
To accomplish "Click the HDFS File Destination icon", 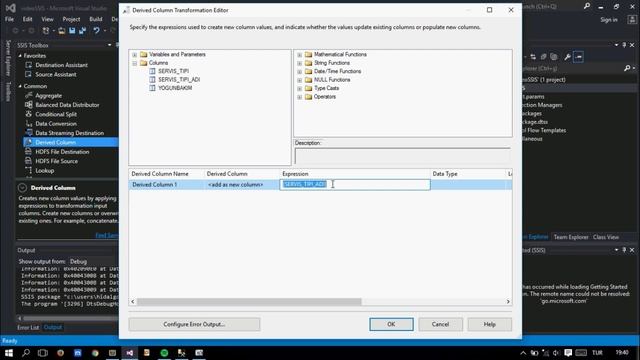I will (x=29, y=152).
